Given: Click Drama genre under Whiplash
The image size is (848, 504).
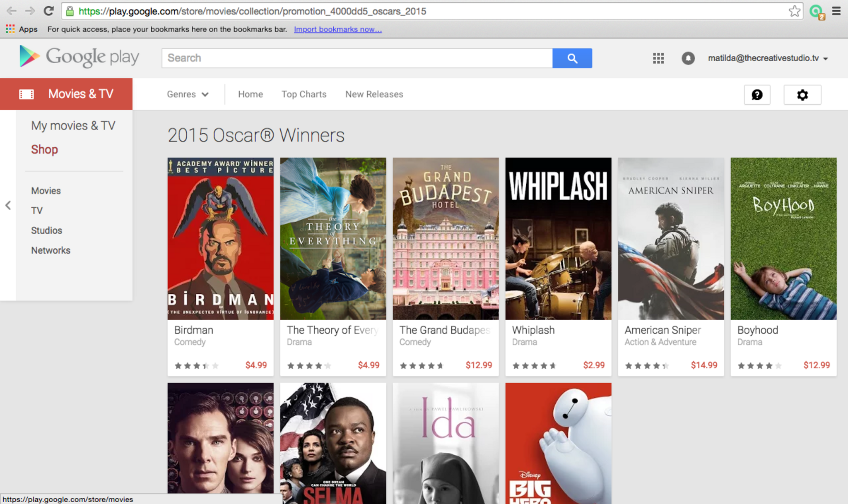Looking at the screenshot, I should click(524, 342).
